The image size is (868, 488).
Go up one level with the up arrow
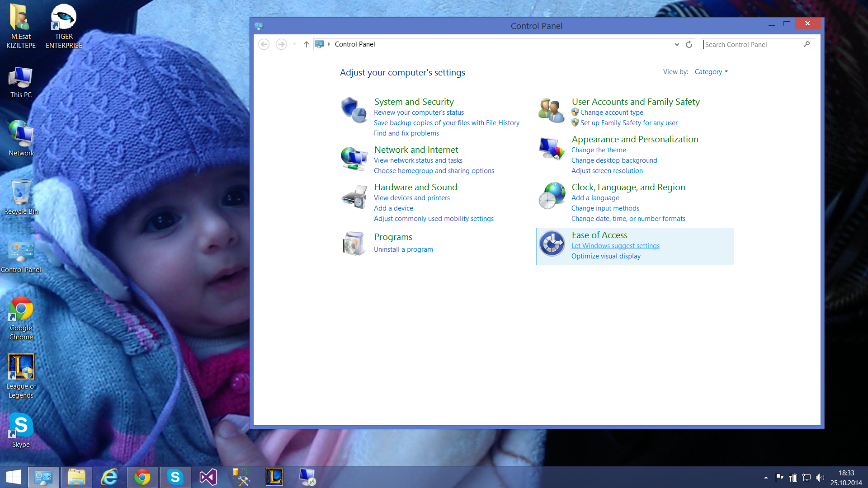[306, 44]
